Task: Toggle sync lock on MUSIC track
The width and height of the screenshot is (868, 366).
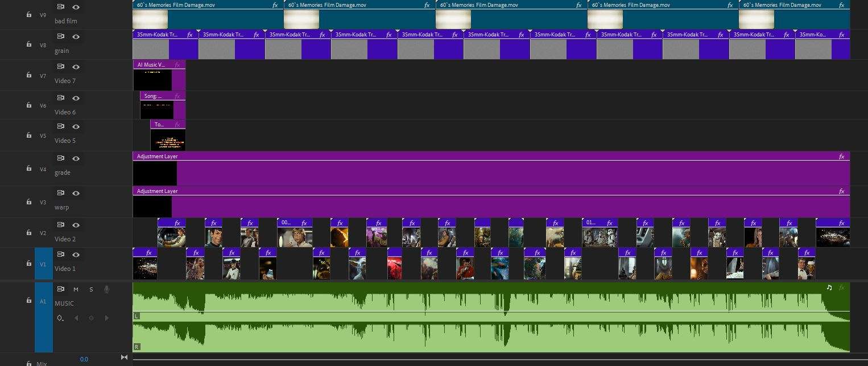Action: (x=61, y=289)
